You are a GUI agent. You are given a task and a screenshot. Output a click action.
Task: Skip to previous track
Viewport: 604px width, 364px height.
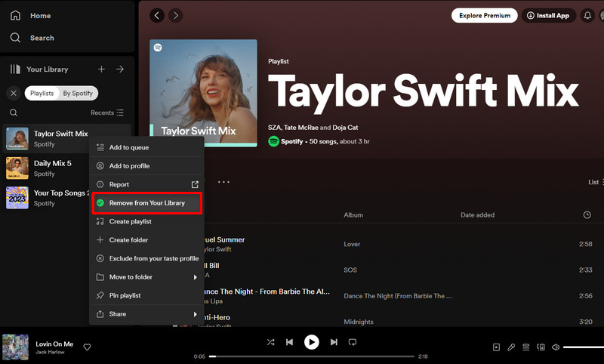(x=290, y=342)
